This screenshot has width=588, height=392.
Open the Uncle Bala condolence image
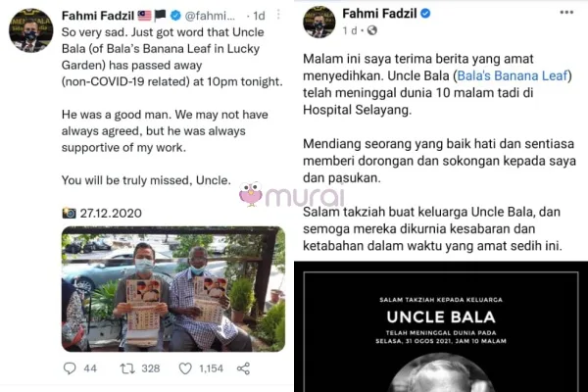point(441,326)
